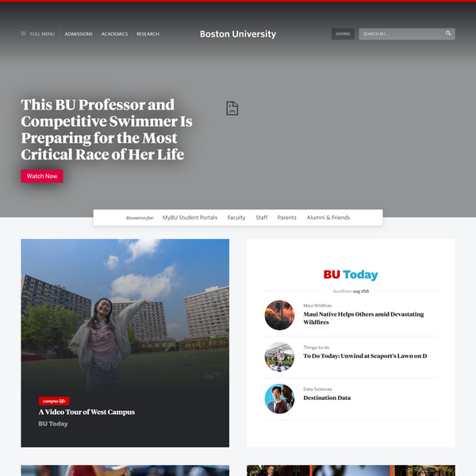Select Research in the top navigation
Image resolution: width=476 pixels, height=476 pixels.
pyautogui.click(x=148, y=34)
